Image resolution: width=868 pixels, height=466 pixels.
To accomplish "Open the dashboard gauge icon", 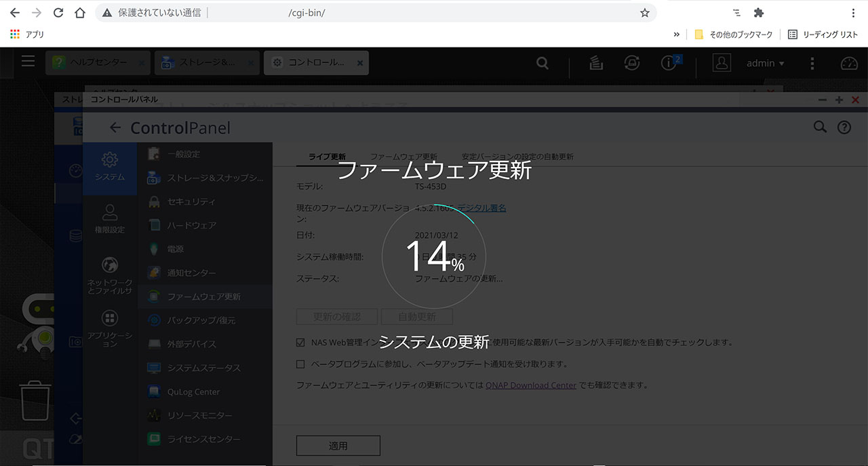I will 849,63.
